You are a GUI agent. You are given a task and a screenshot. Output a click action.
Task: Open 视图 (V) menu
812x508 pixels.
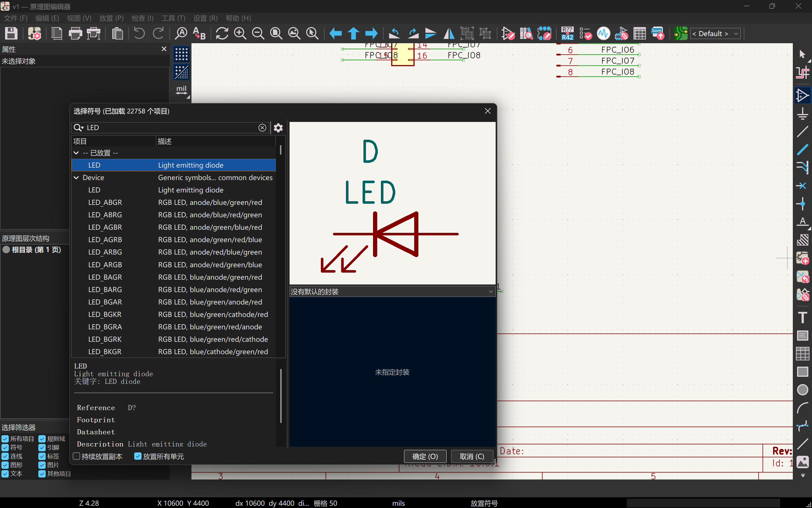[x=79, y=18]
